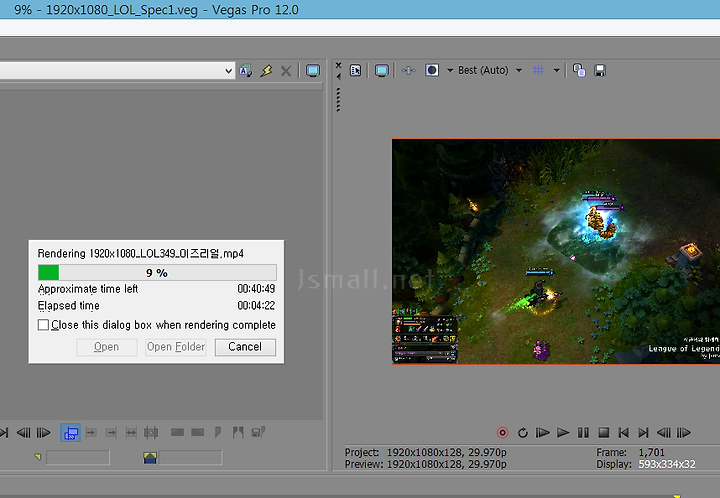The image size is (720, 498).
Task: Toggle the highlighted blue trimmer overwrite icon
Action: [x=70, y=432]
